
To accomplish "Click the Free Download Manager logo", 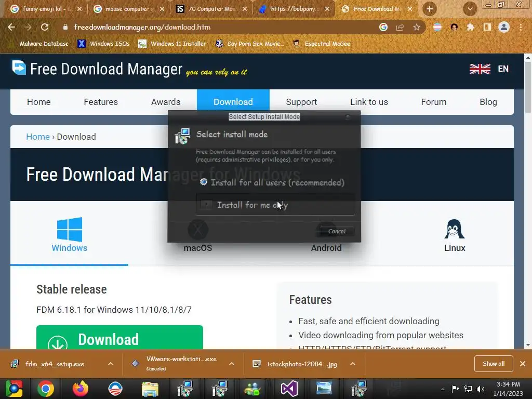I will tap(19, 67).
